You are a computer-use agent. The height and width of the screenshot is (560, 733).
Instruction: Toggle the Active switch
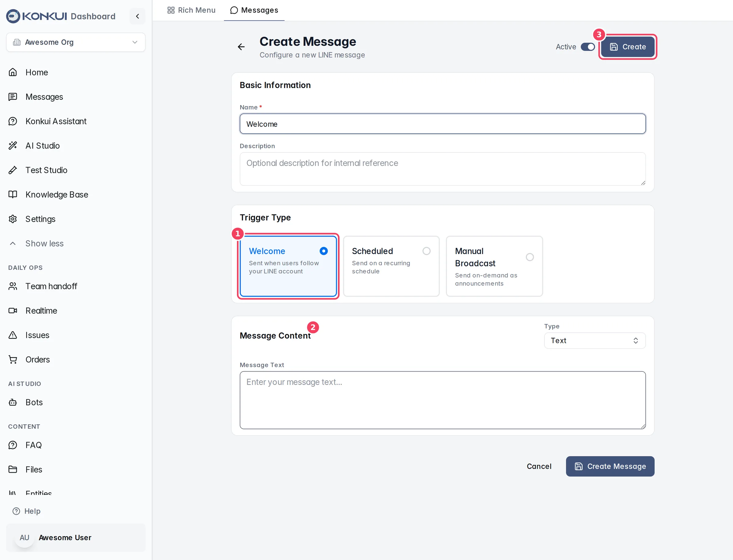(x=588, y=47)
